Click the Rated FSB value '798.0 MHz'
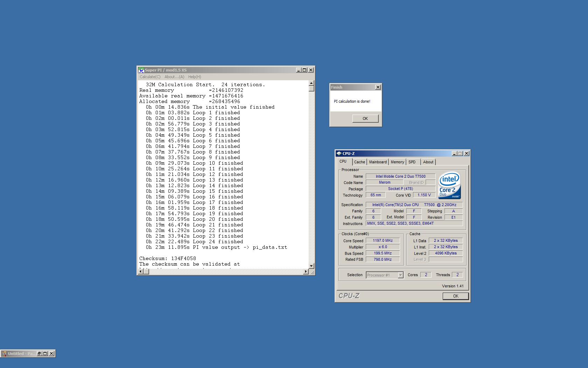Viewport: 588px width, 368px height. tap(383, 259)
